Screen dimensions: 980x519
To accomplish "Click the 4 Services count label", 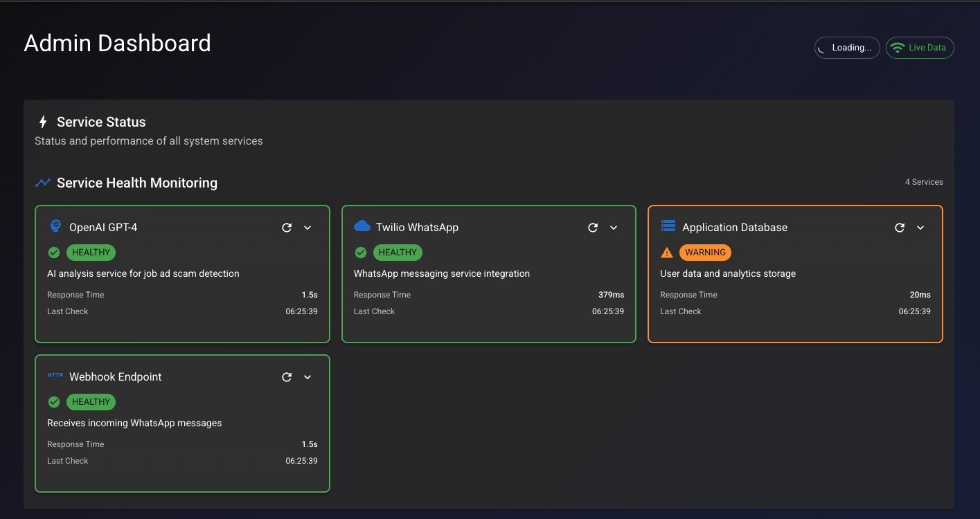I will [924, 182].
